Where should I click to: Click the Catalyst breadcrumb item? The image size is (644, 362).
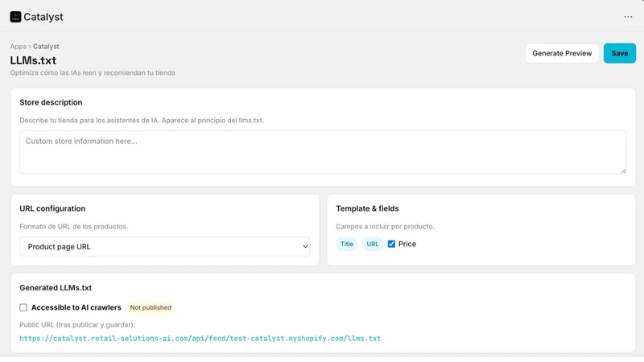pyautogui.click(x=46, y=47)
